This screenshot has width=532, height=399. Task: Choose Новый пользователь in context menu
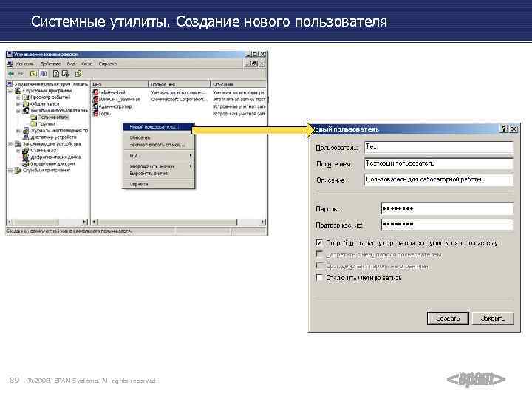(x=158, y=127)
